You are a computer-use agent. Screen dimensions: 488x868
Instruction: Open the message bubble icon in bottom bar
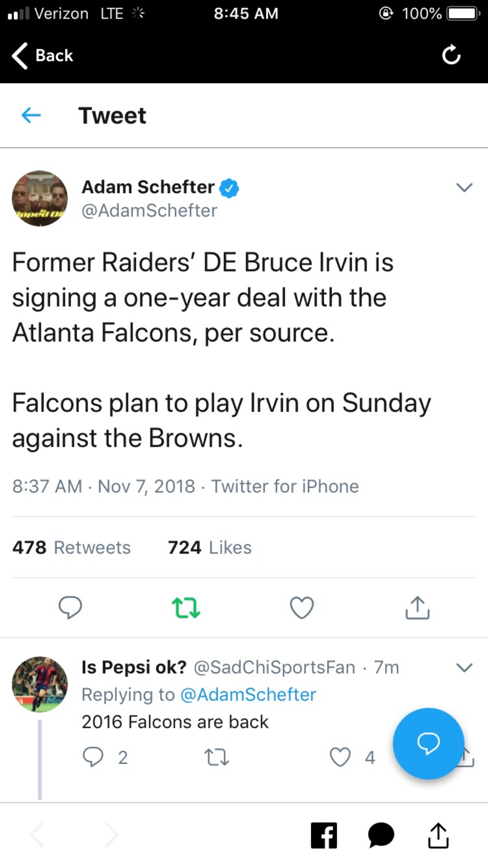click(381, 835)
